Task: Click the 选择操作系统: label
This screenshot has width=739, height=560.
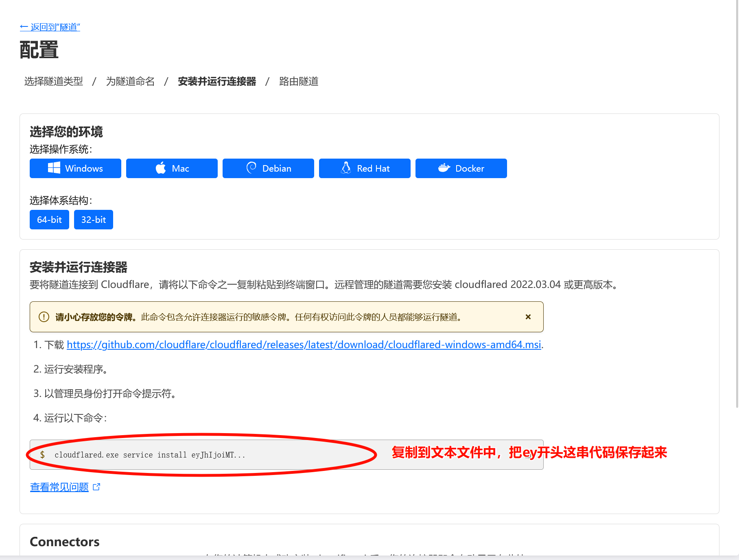Action: point(61,149)
